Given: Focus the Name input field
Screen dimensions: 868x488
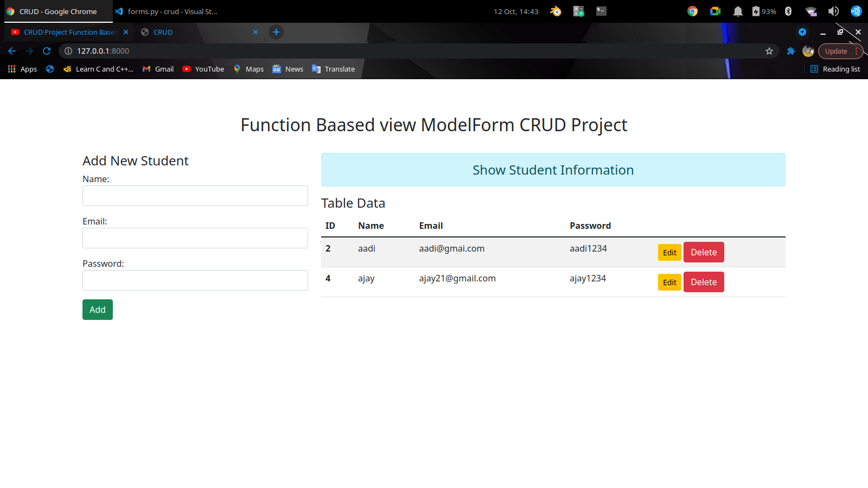Looking at the screenshot, I should pos(195,196).
